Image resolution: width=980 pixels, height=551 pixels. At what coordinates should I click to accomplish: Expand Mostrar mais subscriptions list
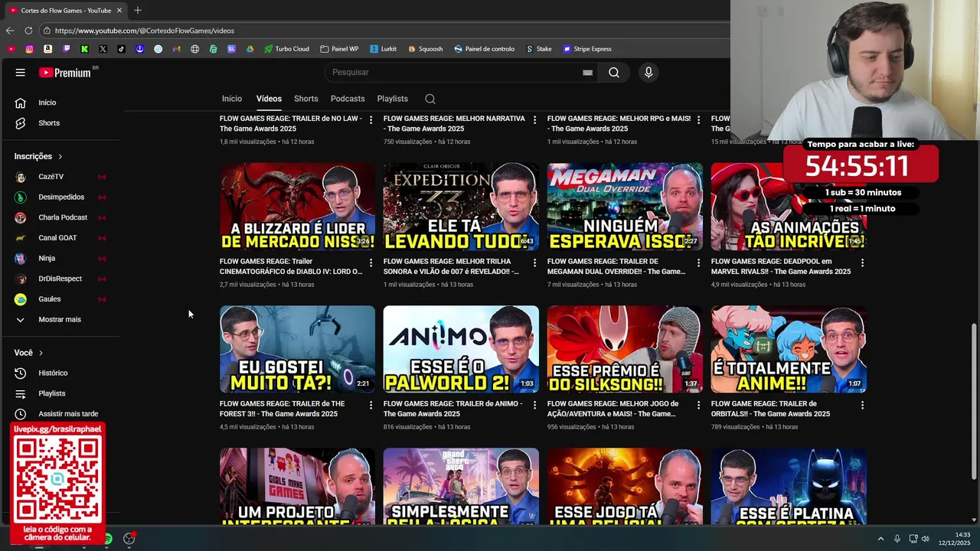(x=59, y=320)
